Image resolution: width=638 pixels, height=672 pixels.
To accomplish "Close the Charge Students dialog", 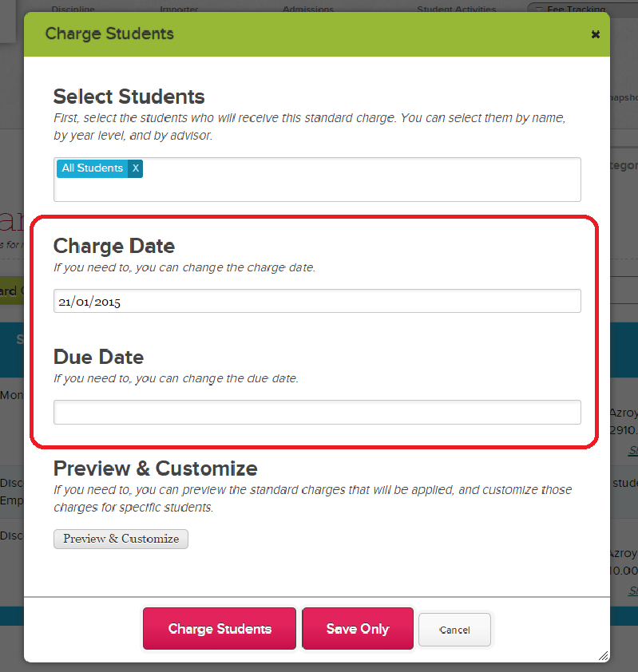I will pyautogui.click(x=595, y=34).
